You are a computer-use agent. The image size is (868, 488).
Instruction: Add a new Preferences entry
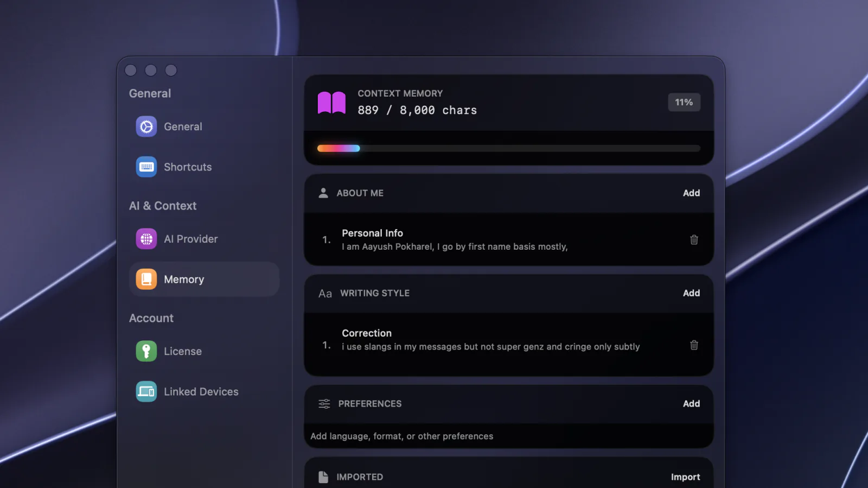click(x=691, y=404)
